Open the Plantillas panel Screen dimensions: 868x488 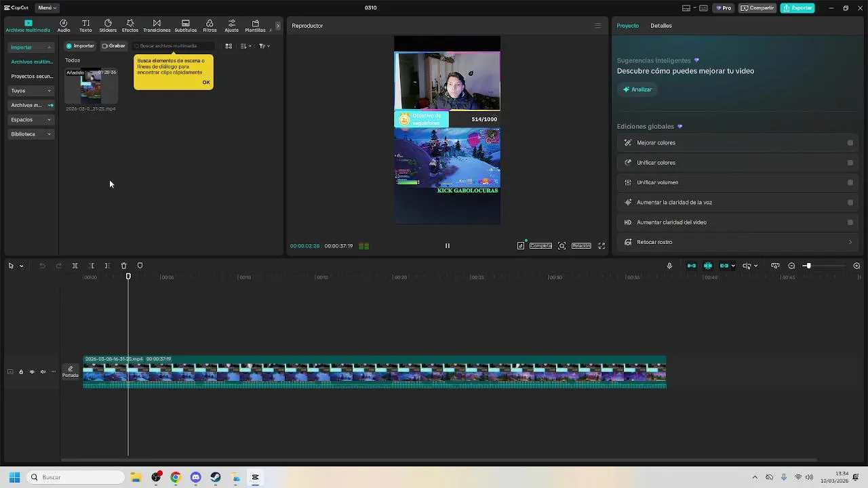(x=255, y=26)
